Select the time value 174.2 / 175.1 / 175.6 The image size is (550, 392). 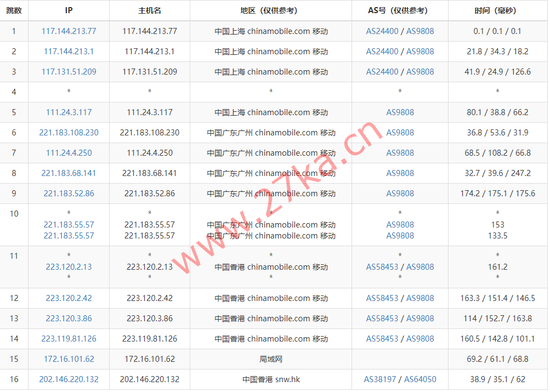click(497, 194)
